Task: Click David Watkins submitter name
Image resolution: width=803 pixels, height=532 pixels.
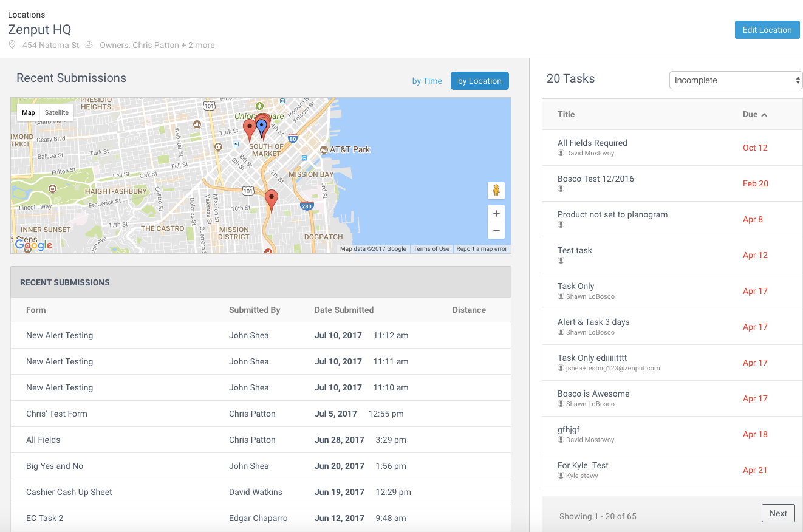Action: [x=256, y=492]
